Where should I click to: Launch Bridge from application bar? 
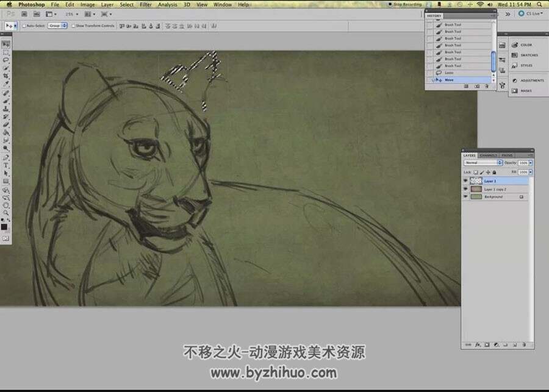(24, 14)
